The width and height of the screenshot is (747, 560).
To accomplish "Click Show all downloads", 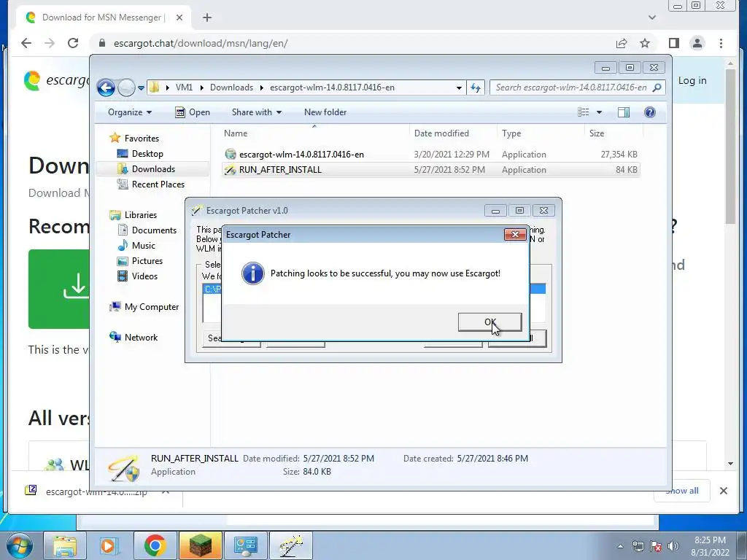I will click(x=682, y=491).
